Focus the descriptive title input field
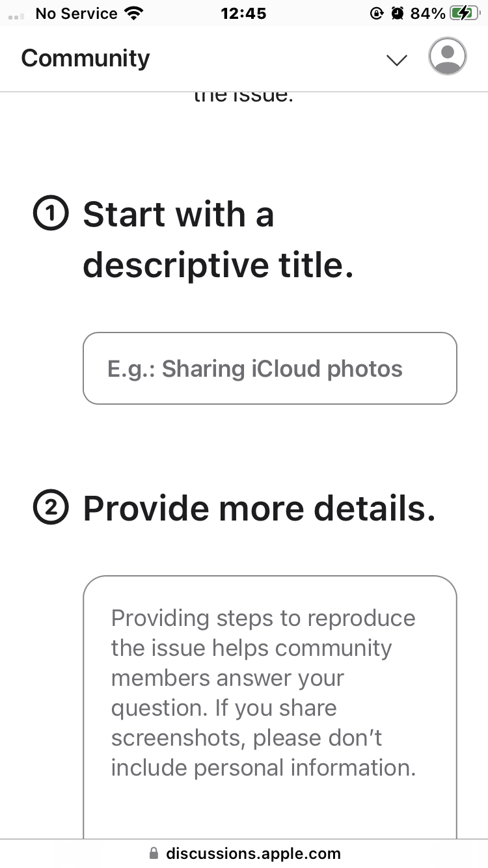 [x=270, y=368]
